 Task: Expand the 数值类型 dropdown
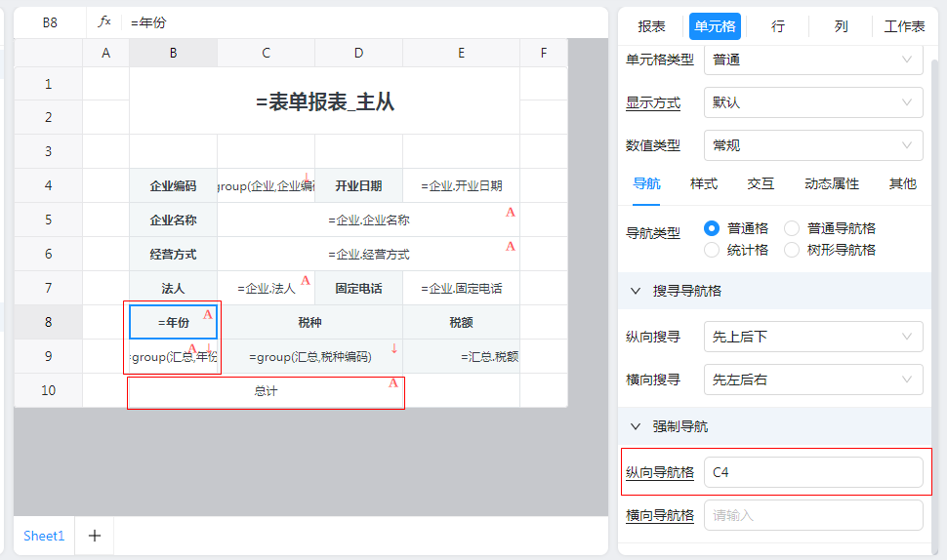(812, 145)
